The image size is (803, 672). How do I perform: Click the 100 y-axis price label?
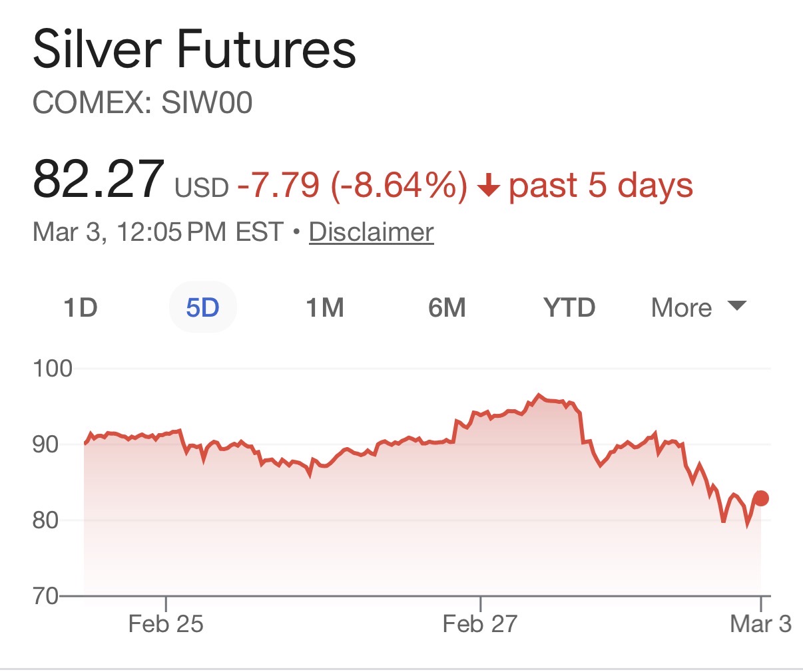click(x=53, y=368)
